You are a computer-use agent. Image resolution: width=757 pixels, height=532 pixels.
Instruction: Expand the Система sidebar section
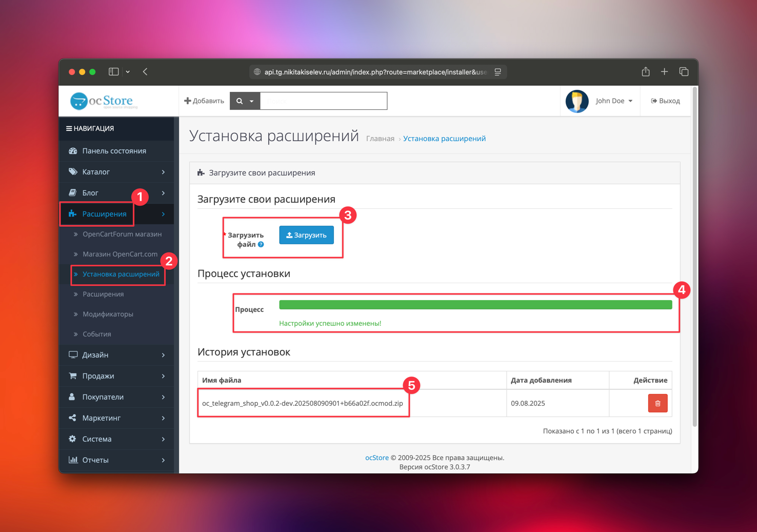tap(116, 439)
